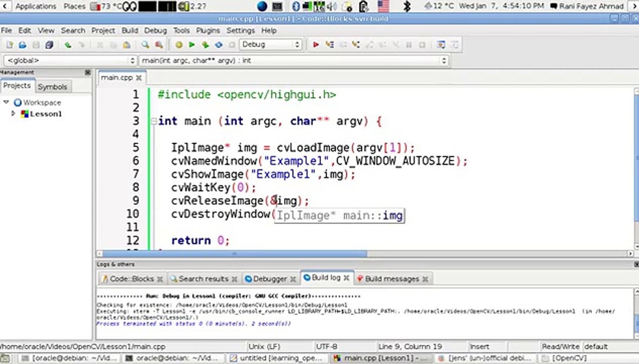639x364 pixels.
Task: Click the Line 9, Column 19 status field
Action: [410, 347]
